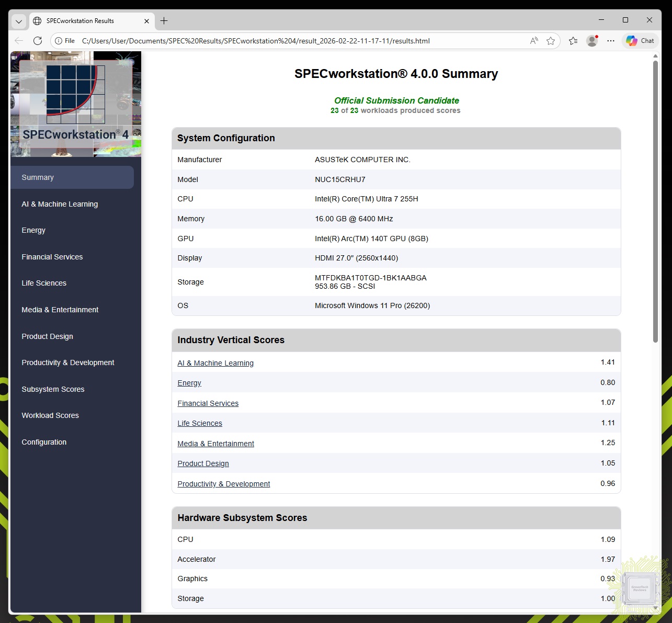Add page to favorites with star icon
This screenshot has width=672, height=623.
(x=551, y=41)
